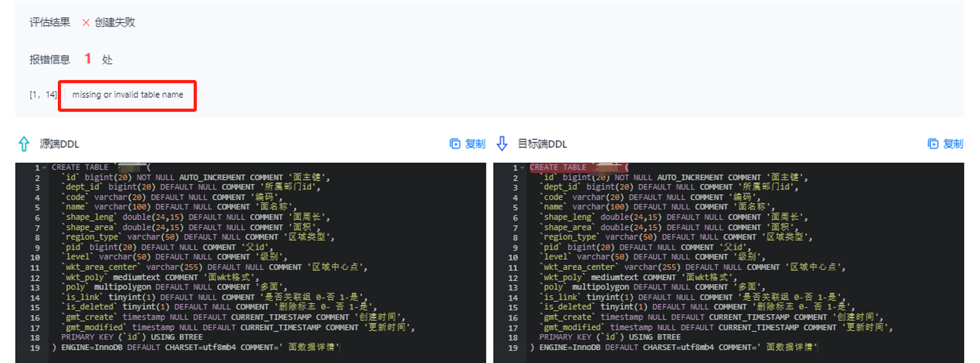
Task: Click the wkt_area_center line in source DDL
Action: point(214,267)
